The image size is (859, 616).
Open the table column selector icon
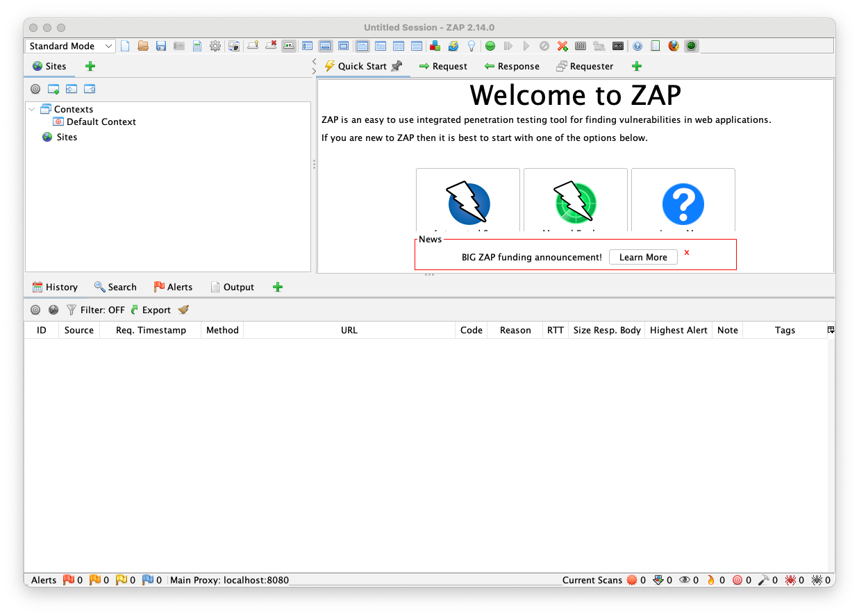831,330
